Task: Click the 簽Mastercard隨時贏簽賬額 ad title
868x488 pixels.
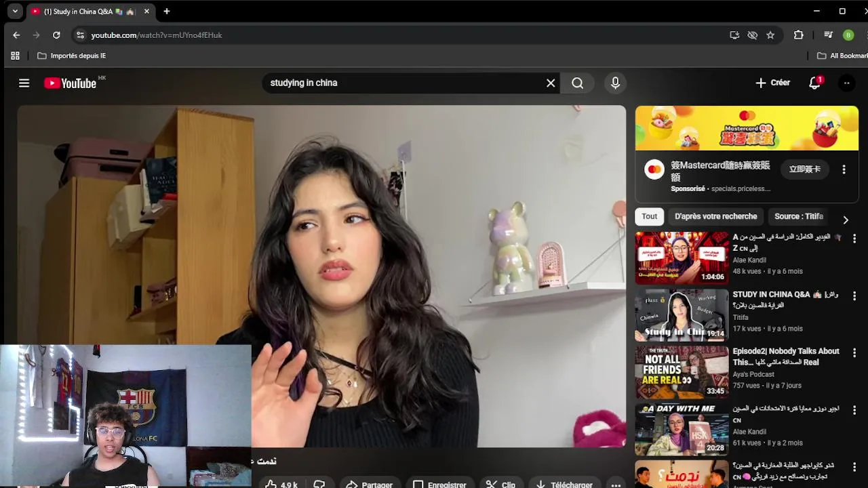Action: [x=720, y=171]
